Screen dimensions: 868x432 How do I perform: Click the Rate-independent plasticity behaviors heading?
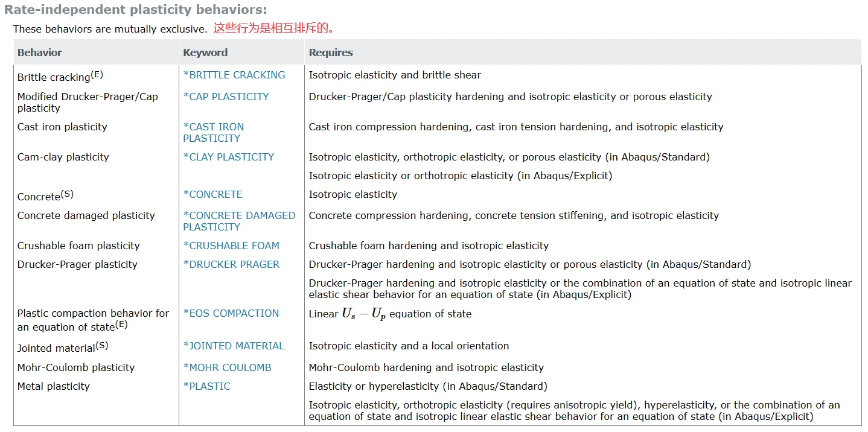136,10
